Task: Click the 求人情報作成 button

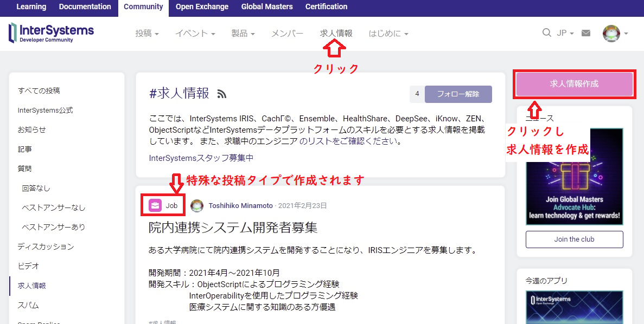Action: tap(574, 84)
